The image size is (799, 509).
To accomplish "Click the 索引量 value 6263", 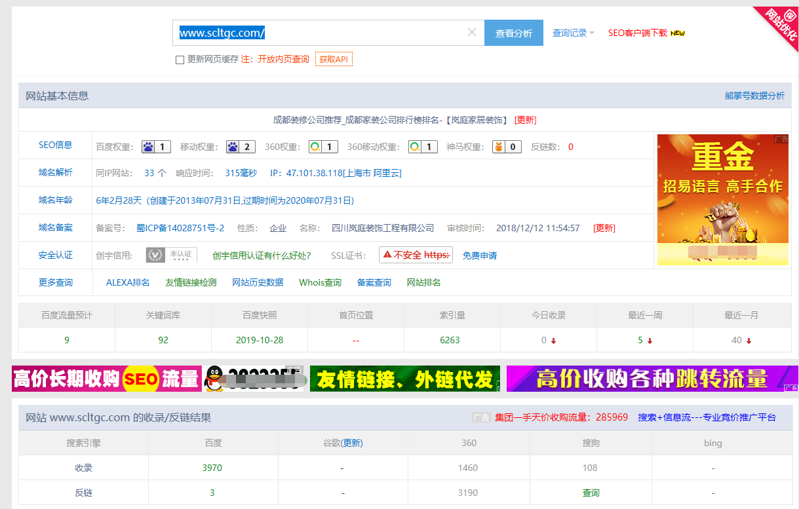I will (450, 340).
